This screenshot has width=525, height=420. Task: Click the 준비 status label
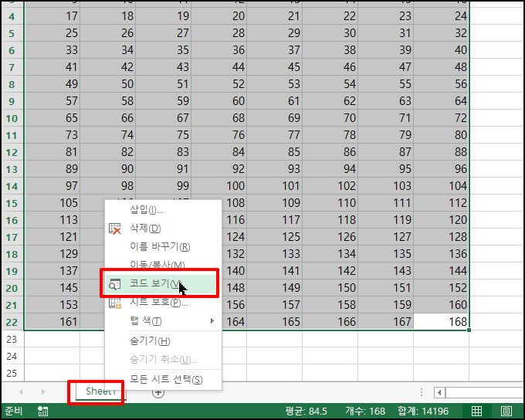pyautogui.click(x=13, y=411)
